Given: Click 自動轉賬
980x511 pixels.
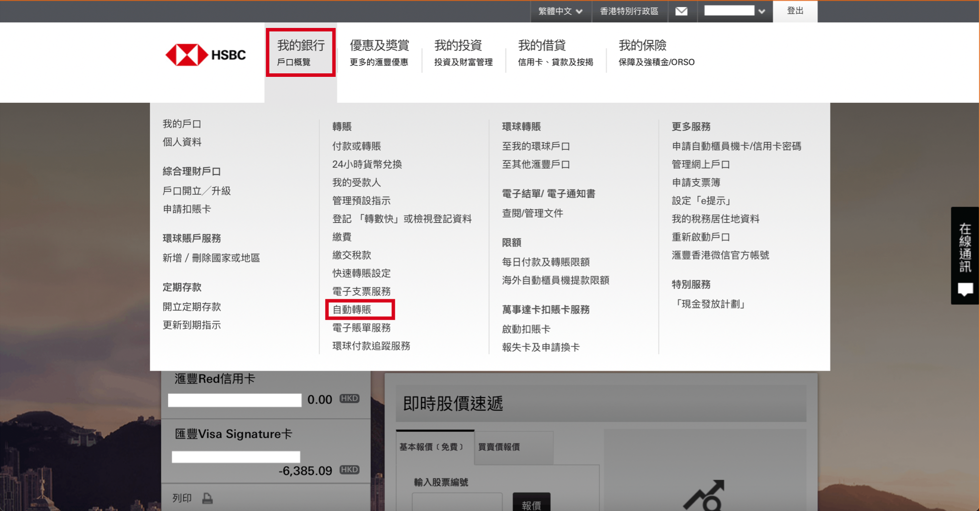Looking at the screenshot, I should click(352, 309).
